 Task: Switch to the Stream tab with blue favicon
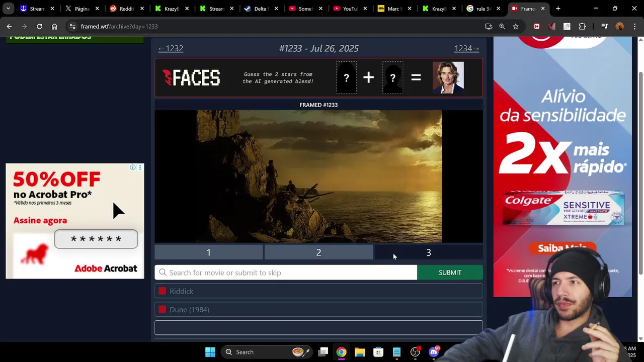37,9
